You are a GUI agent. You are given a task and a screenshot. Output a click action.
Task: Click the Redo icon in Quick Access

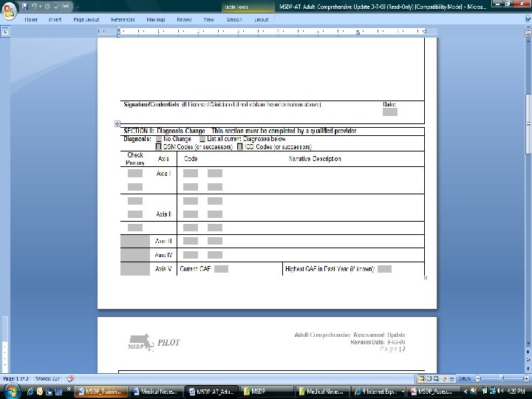click(x=47, y=6)
